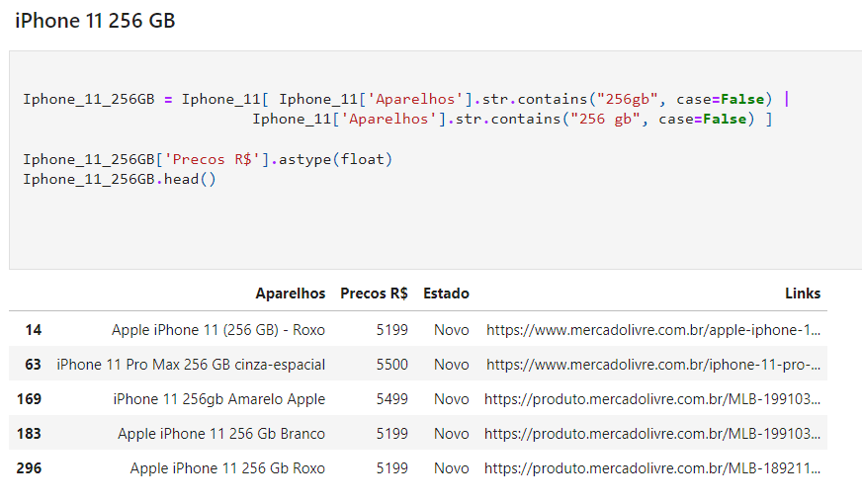This screenshot has width=862, height=504.
Task: Select row index 296
Action: coord(29,468)
